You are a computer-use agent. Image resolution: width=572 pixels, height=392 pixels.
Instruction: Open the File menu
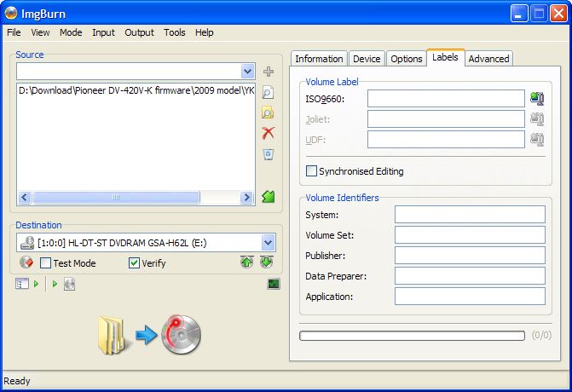point(14,32)
